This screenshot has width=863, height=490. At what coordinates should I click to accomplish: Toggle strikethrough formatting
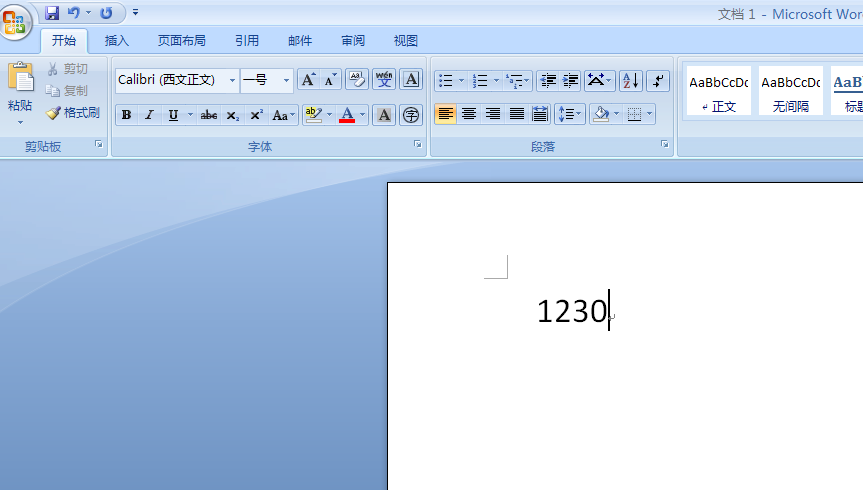point(209,115)
